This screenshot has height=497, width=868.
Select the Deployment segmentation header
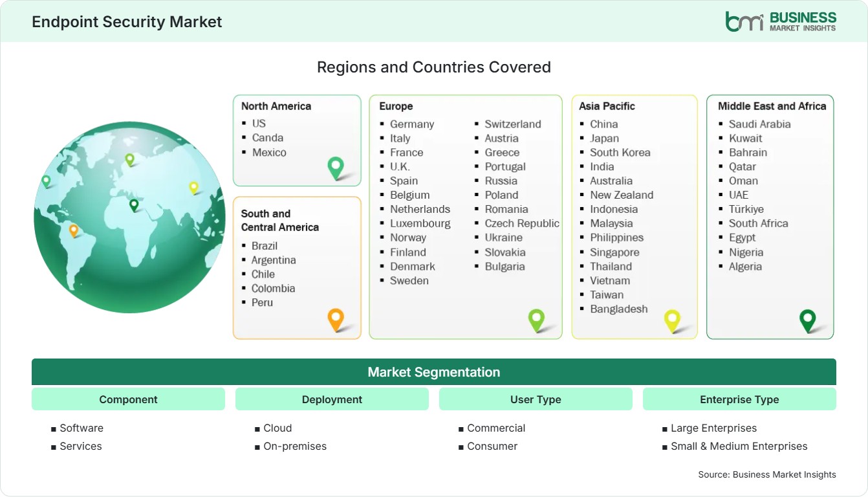point(332,399)
